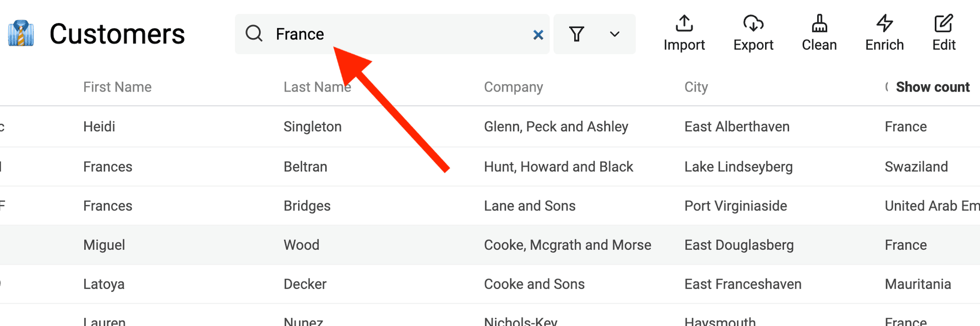This screenshot has width=980, height=326.
Task: Click the Show count label
Action: pos(933,87)
